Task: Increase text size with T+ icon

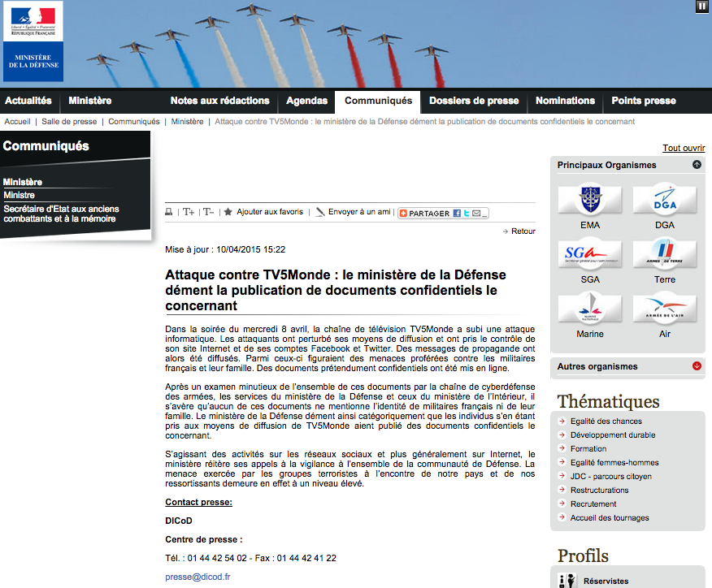Action: pos(189,212)
